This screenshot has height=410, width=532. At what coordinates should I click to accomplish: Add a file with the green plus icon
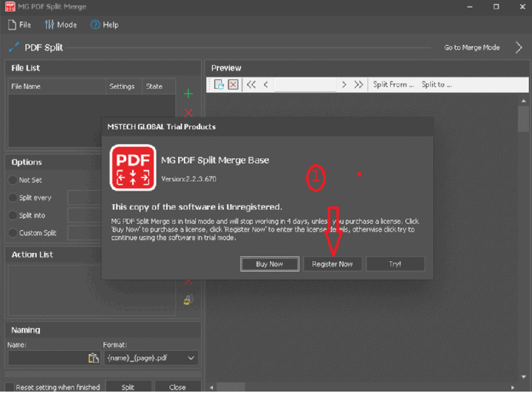[x=188, y=94]
